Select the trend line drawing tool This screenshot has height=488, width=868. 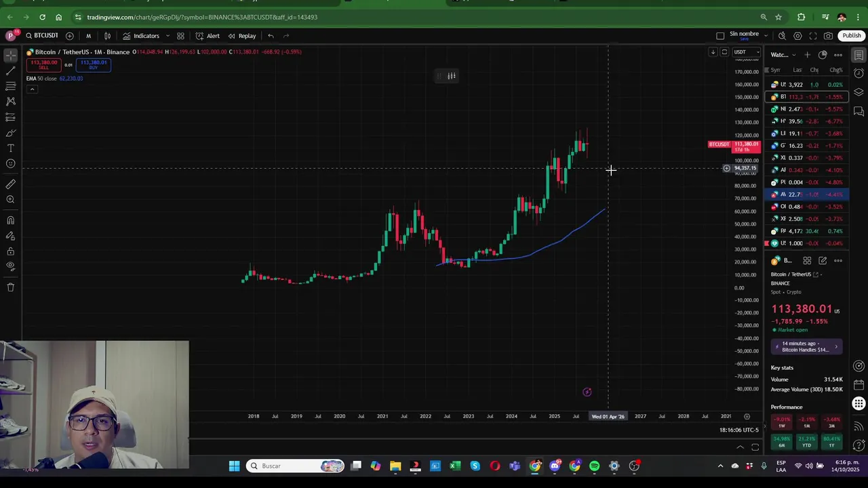[11, 70]
